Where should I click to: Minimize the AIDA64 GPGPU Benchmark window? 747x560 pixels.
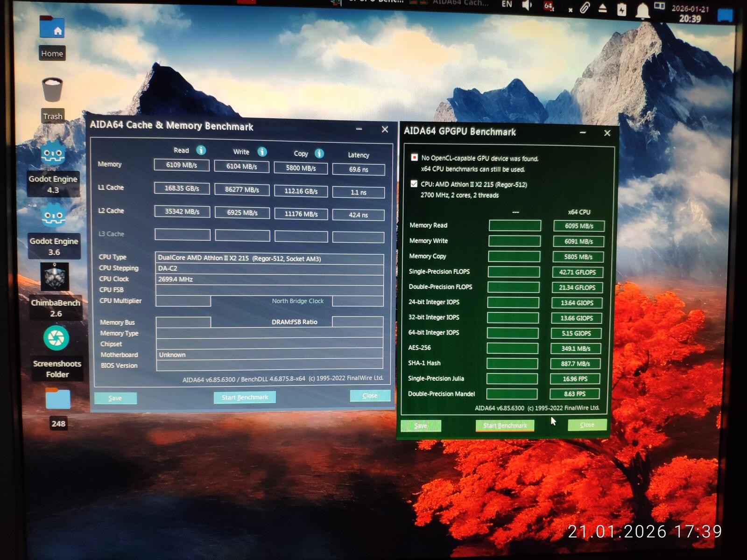pyautogui.click(x=583, y=133)
